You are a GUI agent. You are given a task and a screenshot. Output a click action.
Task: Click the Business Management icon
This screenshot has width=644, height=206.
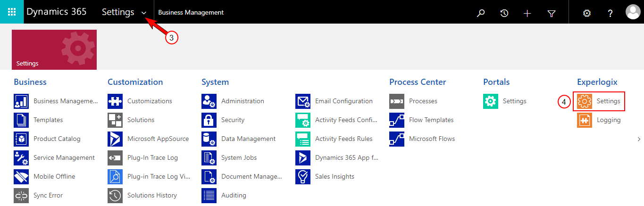coord(21,101)
